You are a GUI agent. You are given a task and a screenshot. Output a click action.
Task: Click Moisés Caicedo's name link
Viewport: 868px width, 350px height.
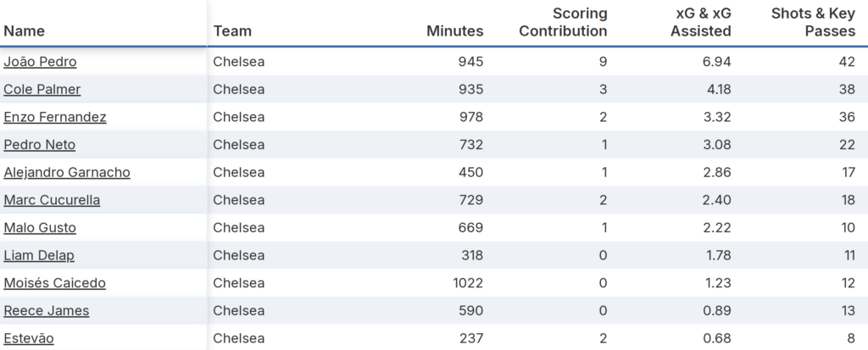pos(55,283)
